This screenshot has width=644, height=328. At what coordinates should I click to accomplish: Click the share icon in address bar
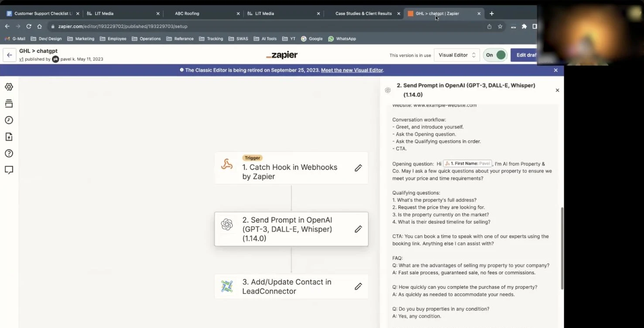tap(490, 26)
